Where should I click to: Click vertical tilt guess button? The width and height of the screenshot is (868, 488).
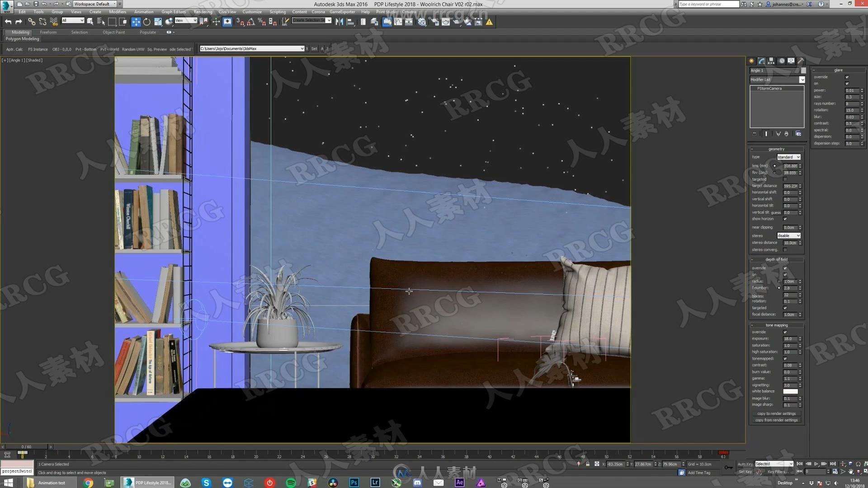tap(776, 212)
